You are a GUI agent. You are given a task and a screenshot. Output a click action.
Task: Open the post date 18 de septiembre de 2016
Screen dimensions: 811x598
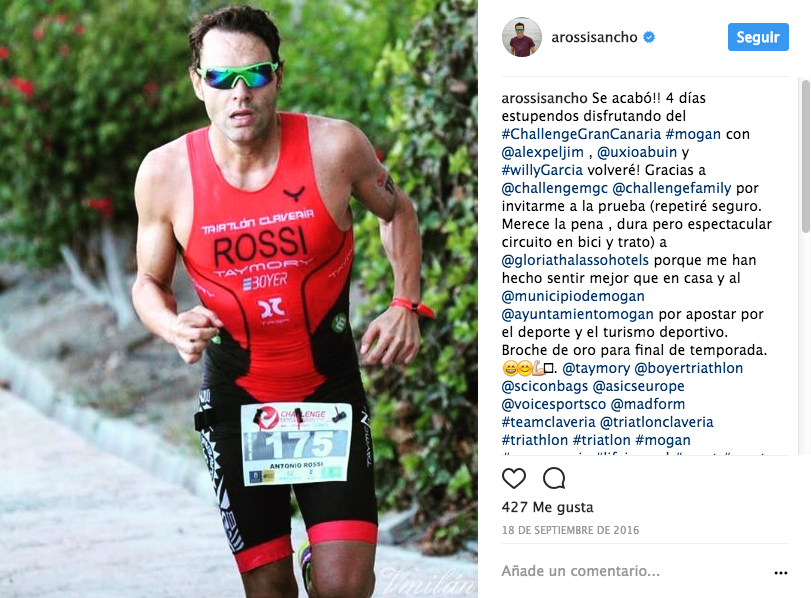570,530
